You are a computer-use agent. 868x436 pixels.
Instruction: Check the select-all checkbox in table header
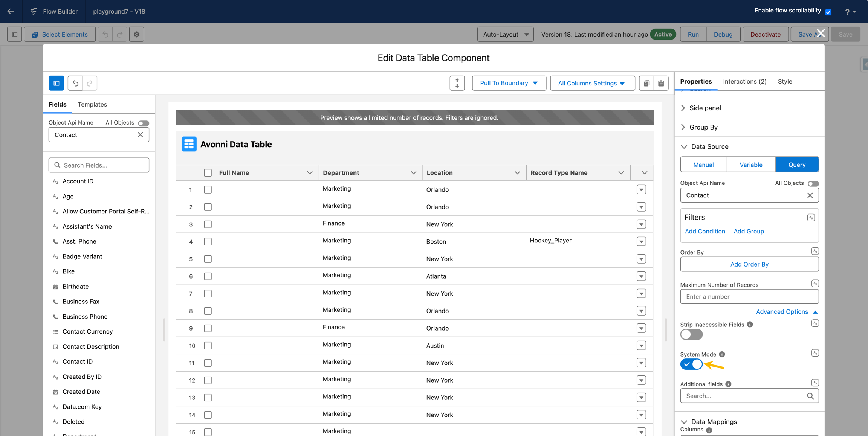click(208, 173)
